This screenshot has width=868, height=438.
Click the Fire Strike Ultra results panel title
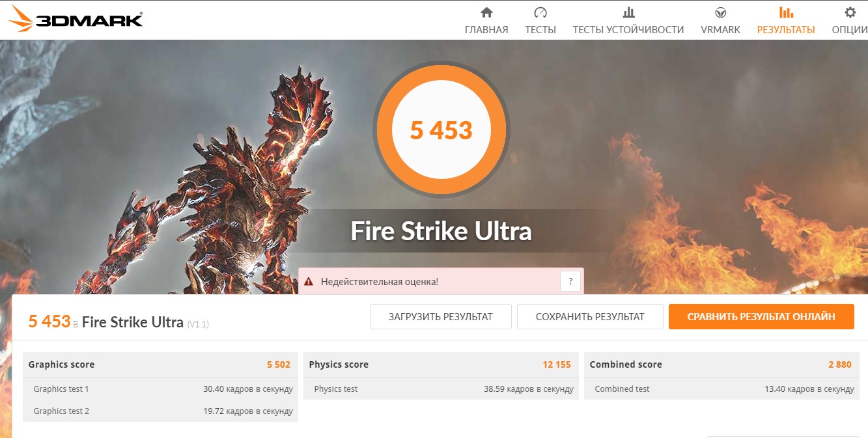click(133, 322)
